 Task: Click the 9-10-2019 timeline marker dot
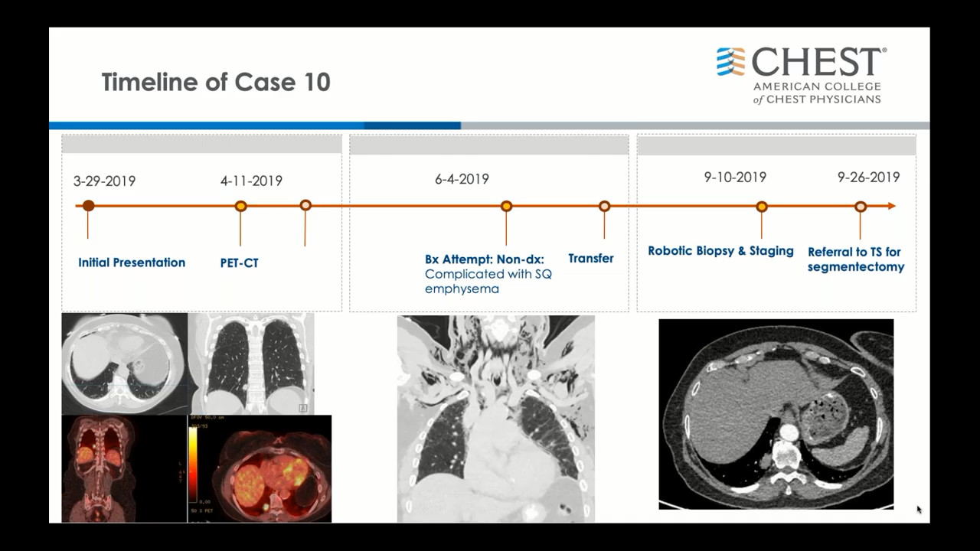click(761, 206)
